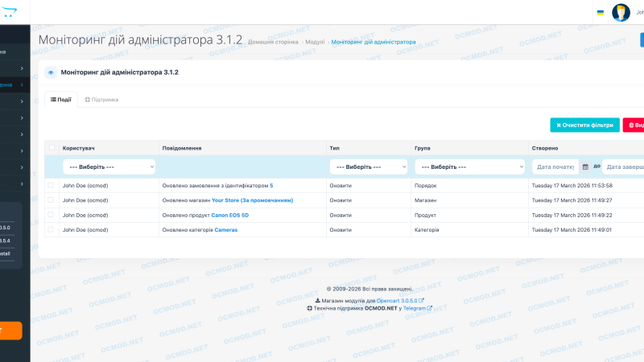Screen dimensions: 644x362
Task: Click Очистити фільтри button
Action: click(x=584, y=125)
